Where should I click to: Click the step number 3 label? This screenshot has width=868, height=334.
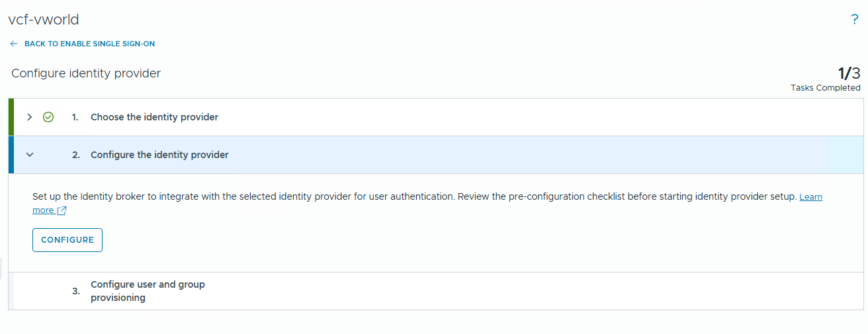pyautogui.click(x=76, y=291)
